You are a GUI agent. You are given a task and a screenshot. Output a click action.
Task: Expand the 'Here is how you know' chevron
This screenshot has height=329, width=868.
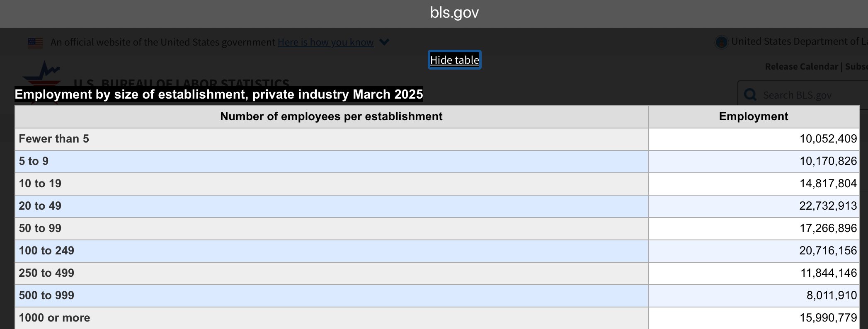pyautogui.click(x=384, y=42)
